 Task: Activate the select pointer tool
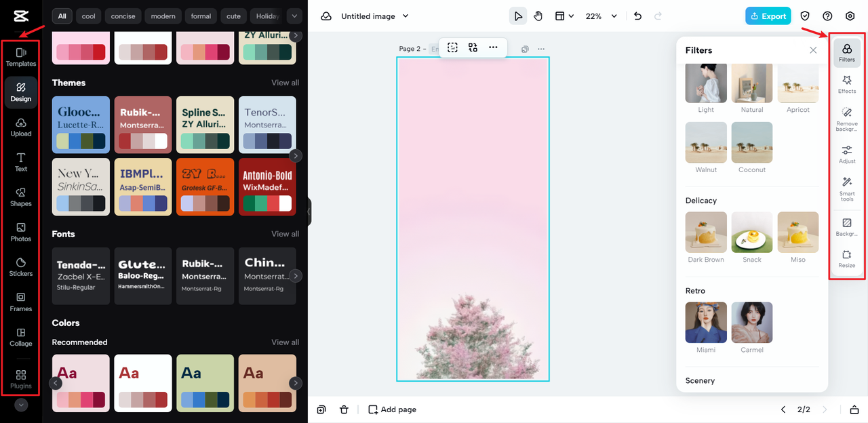click(x=518, y=16)
